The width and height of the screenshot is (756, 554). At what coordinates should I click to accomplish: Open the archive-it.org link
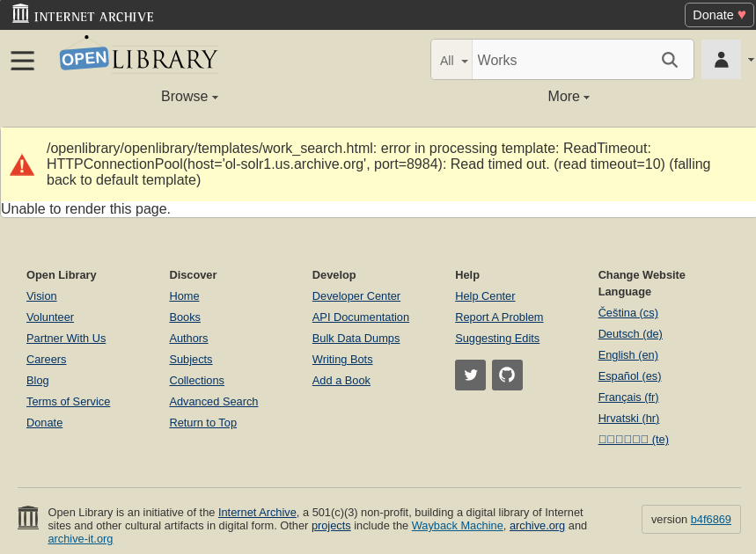[80, 539]
